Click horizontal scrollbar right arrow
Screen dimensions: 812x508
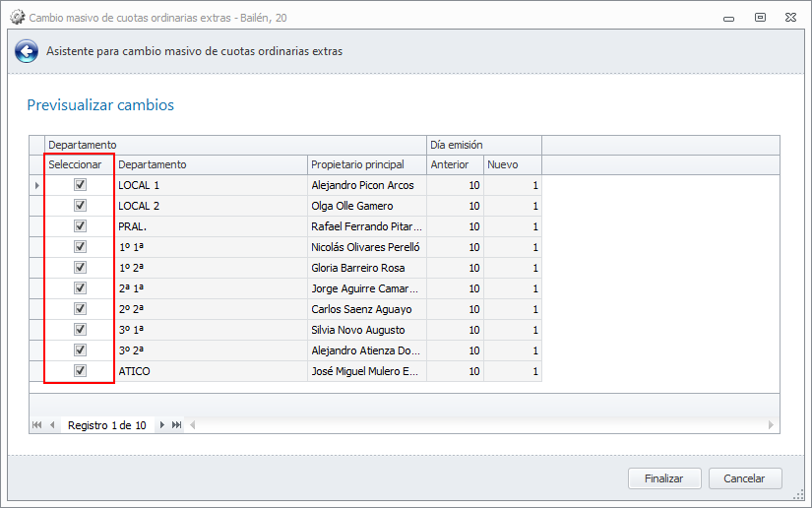[772, 425]
